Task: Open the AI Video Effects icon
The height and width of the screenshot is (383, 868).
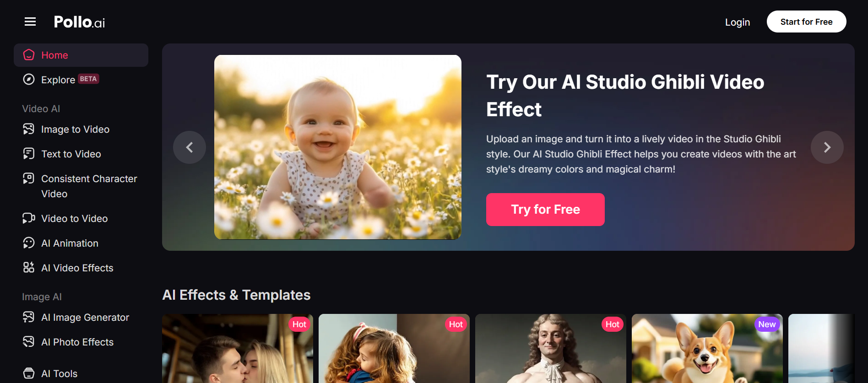Action: (29, 268)
